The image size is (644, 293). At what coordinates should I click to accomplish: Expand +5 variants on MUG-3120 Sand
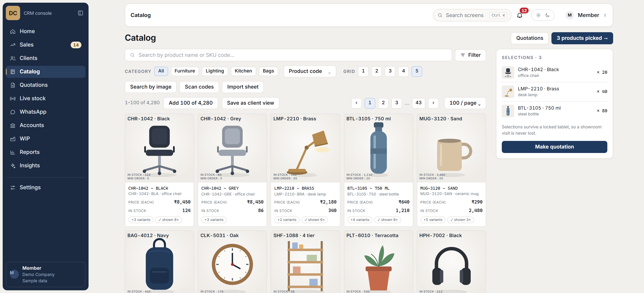coord(433,220)
